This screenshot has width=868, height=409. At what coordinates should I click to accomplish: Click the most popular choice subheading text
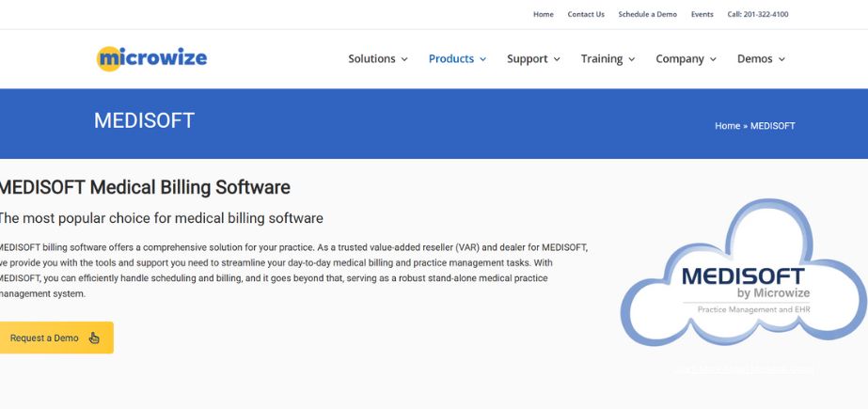coord(161,218)
